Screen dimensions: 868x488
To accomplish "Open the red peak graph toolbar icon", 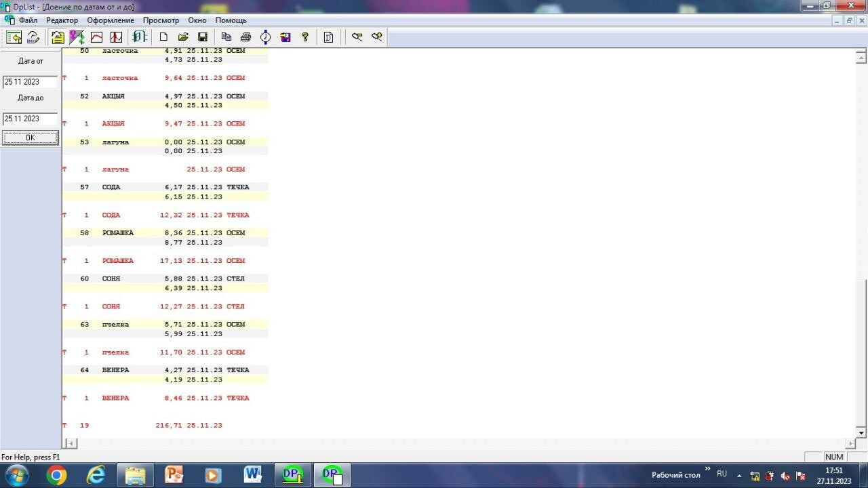I will 116,37.
